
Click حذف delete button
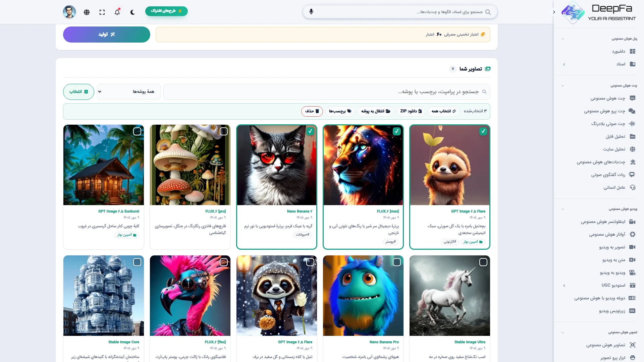point(312,111)
